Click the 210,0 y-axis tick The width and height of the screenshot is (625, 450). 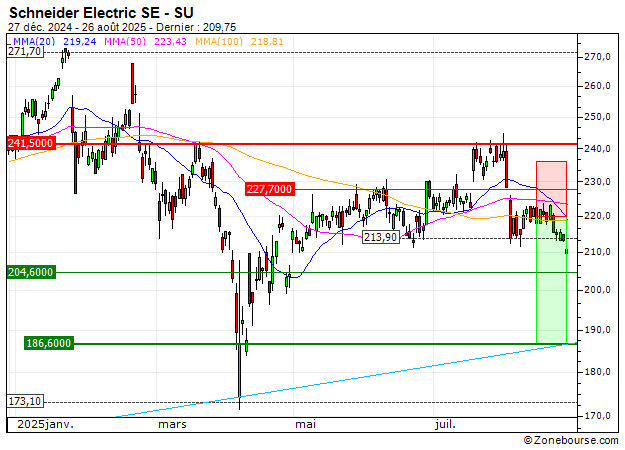(597, 252)
